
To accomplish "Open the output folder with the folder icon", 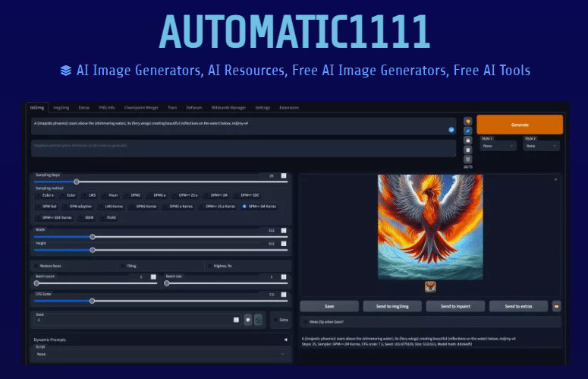I will [x=556, y=306].
